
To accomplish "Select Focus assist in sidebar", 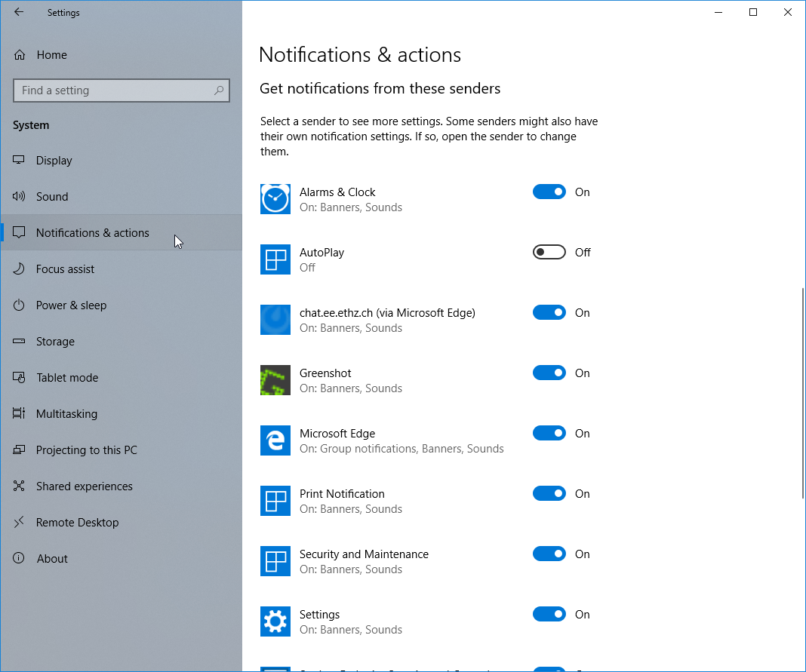I will tap(122, 268).
